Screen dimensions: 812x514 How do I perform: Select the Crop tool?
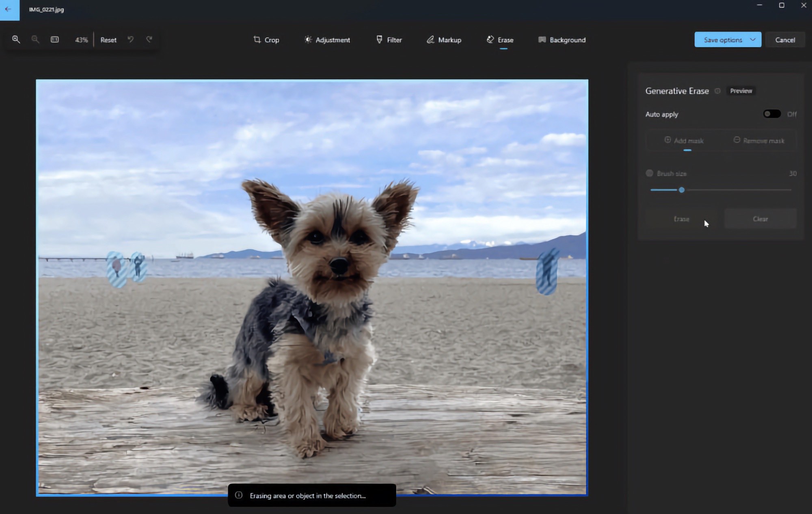(266, 40)
